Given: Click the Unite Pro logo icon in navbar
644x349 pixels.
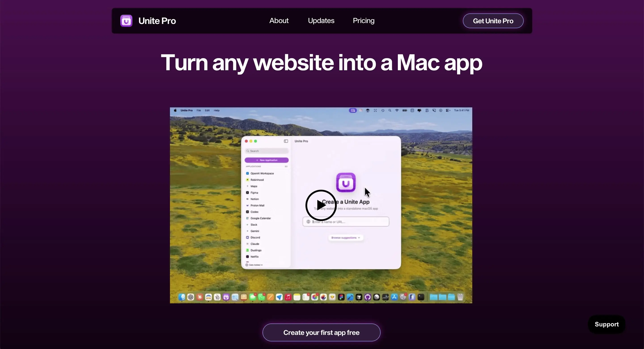Looking at the screenshot, I should 126,21.
